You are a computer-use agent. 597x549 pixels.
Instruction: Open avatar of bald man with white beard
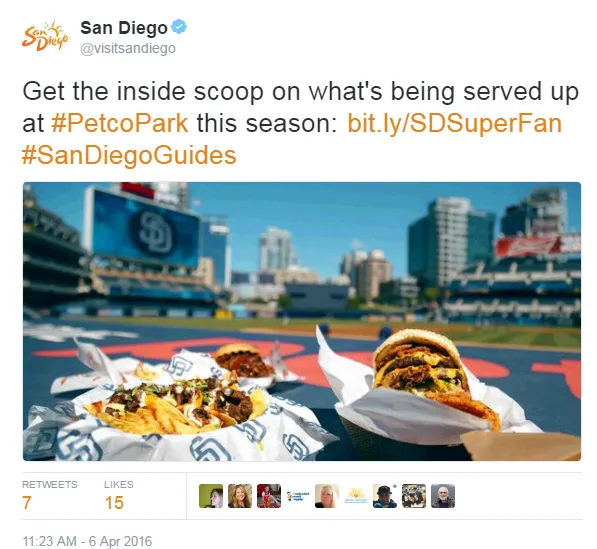coord(443,496)
